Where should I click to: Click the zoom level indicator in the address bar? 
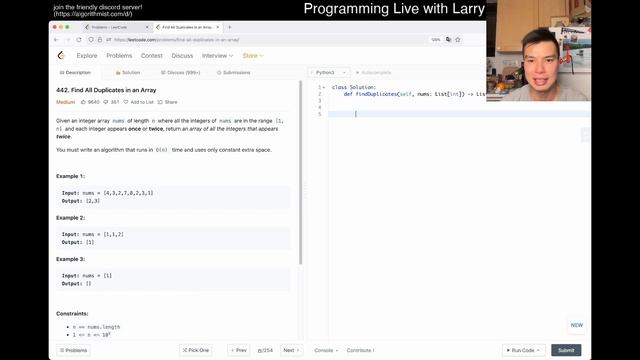(436, 40)
